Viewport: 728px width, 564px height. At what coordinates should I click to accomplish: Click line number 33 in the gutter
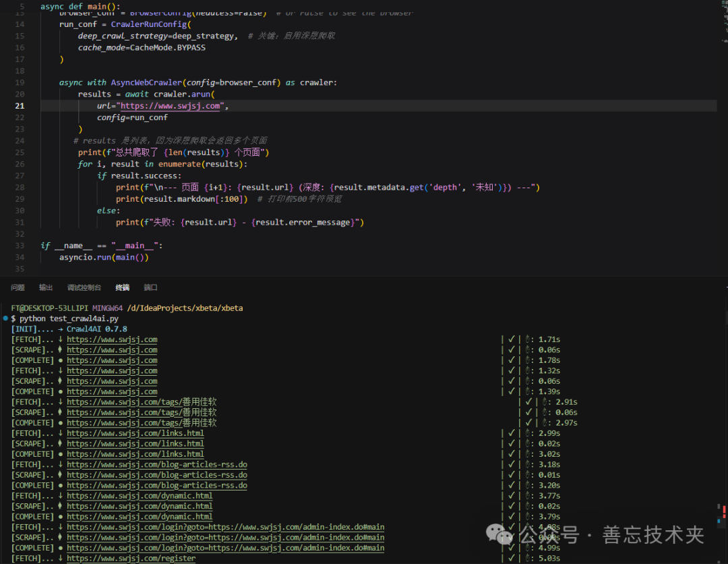tap(19, 246)
